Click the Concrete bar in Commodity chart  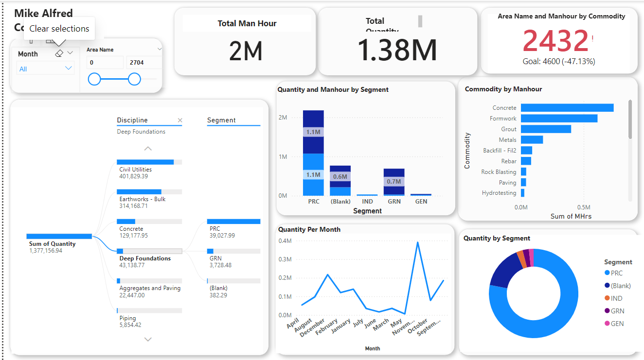[x=567, y=108]
